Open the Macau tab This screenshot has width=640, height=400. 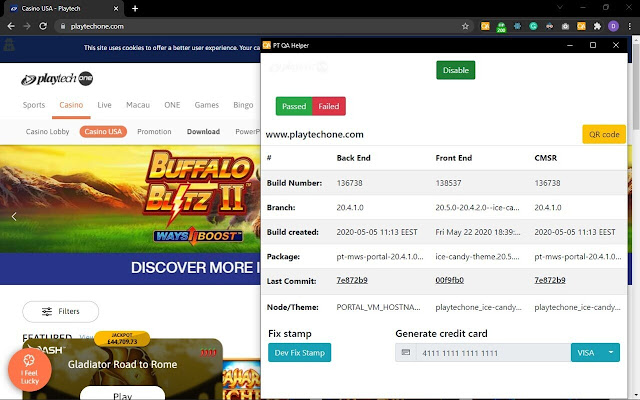[x=138, y=105]
